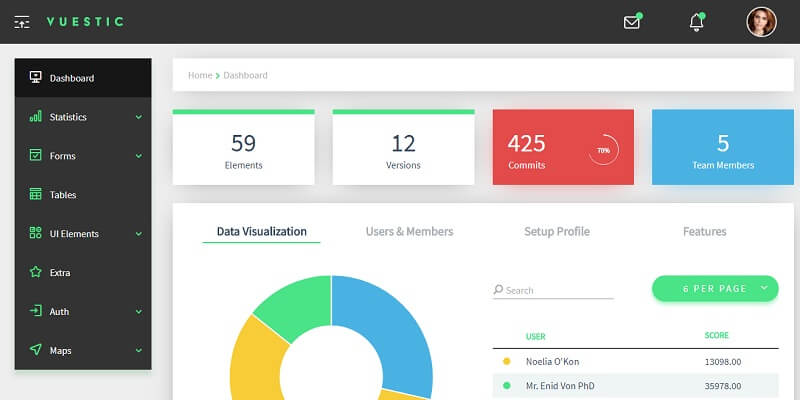Image resolution: width=800 pixels, height=400 pixels.
Task: Open the Dashboard menu label
Action: (72, 78)
